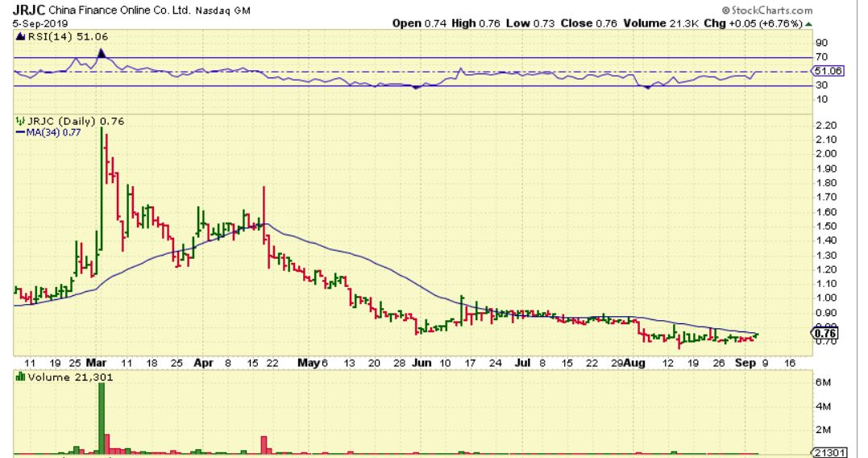This screenshot has width=868, height=458.
Task: Click the RSI overbought peak marker in March
Action: 102,53
